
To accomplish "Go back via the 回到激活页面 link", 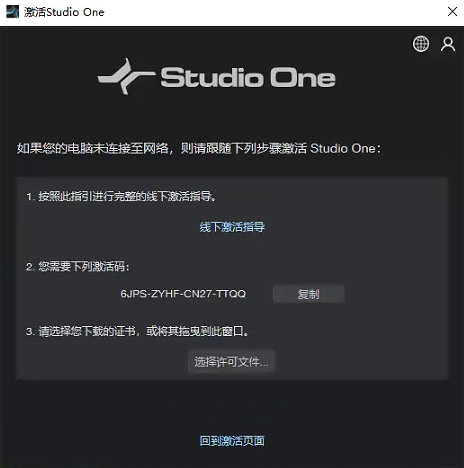I will [x=232, y=441].
